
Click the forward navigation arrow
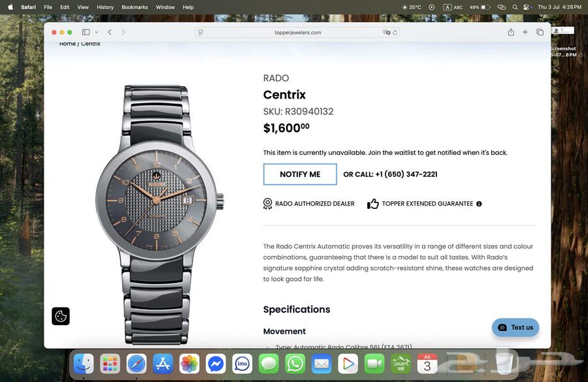[123, 32]
